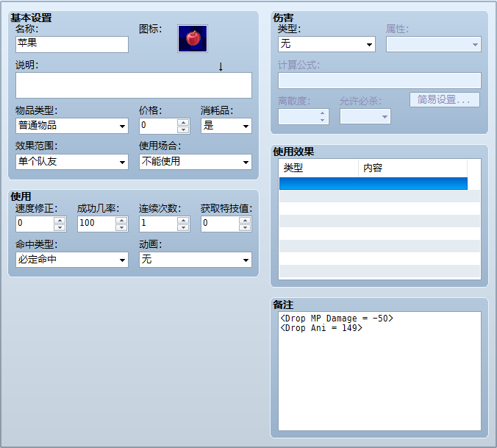This screenshot has height=448, width=497.
Task: Click the note line '<Drop MP Damage = -50>'
Action: [x=337, y=318]
